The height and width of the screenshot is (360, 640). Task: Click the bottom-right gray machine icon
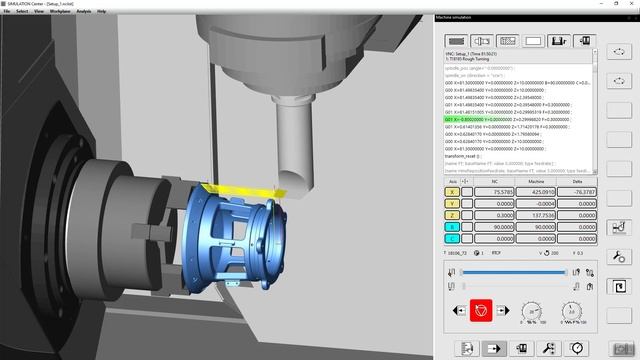(622, 349)
